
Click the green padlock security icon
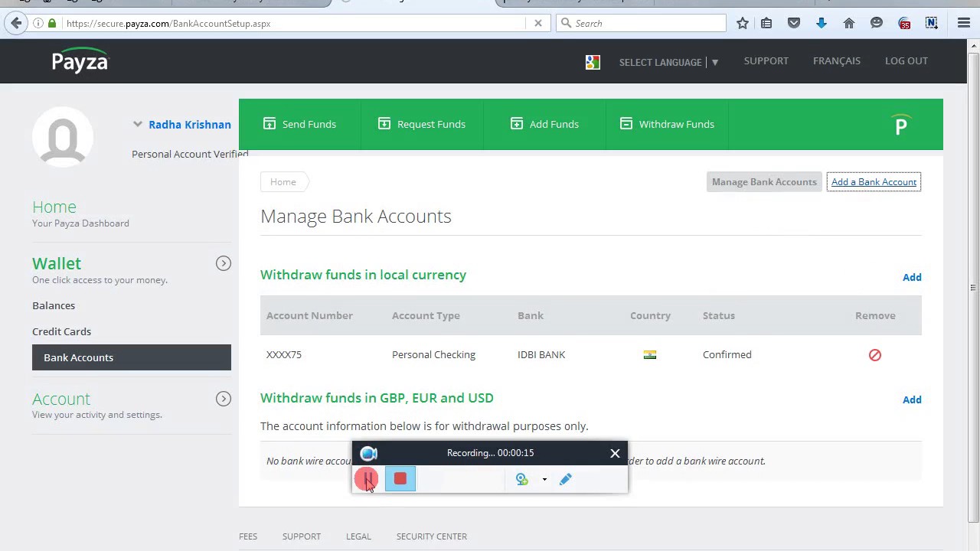tap(52, 24)
